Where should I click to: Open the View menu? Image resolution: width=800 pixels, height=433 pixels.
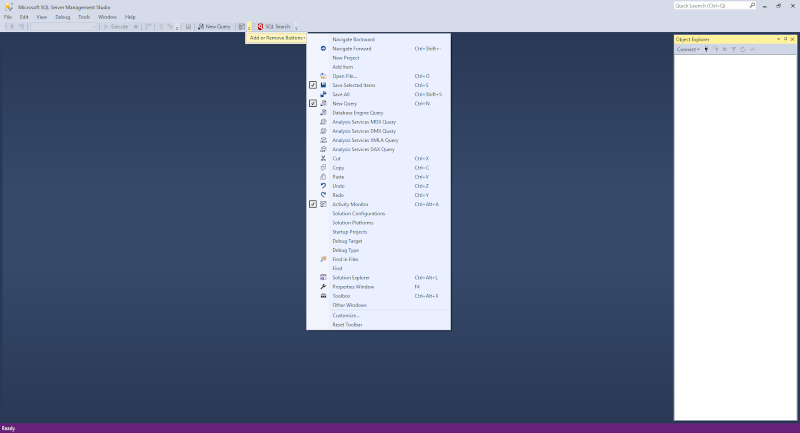click(42, 17)
